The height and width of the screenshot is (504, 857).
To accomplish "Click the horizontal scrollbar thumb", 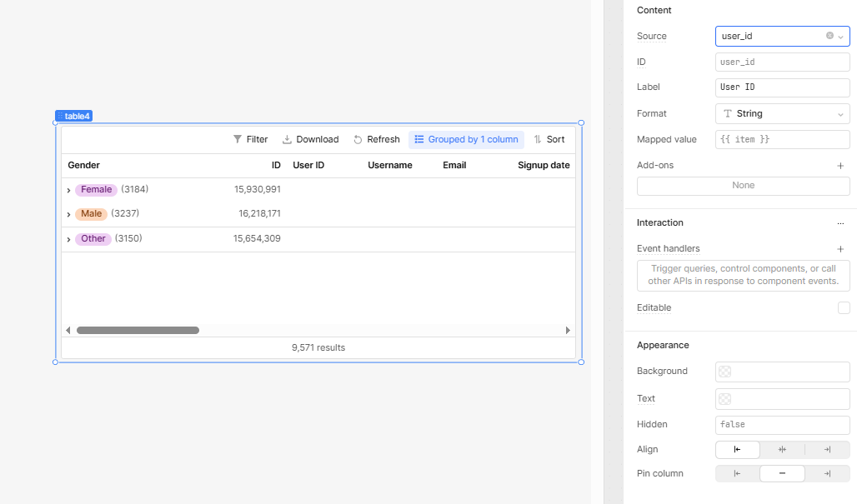I will tap(138, 331).
